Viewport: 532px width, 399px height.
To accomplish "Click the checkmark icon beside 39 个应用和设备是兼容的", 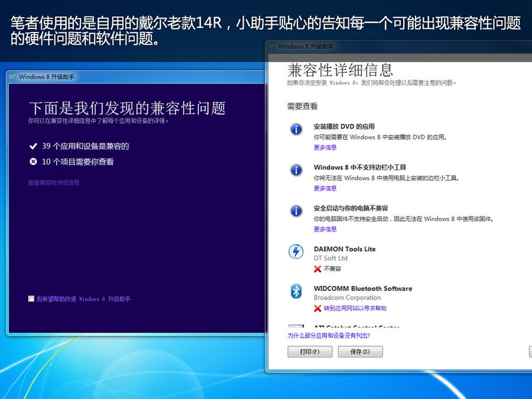I will click(33, 146).
